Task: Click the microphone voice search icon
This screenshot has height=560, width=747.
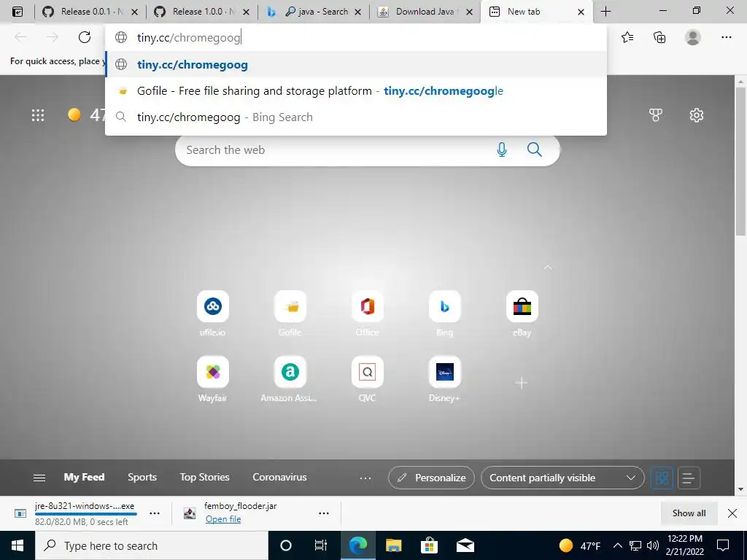Action: point(502,150)
